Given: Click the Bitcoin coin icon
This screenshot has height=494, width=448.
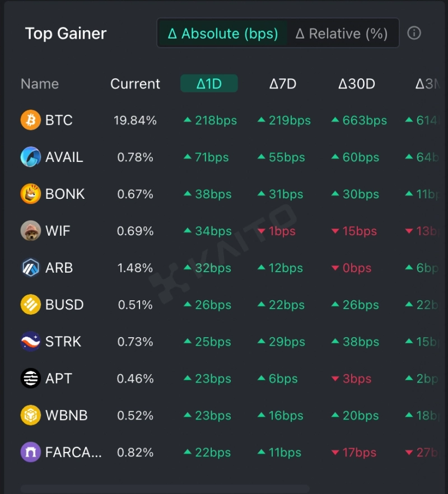Looking at the screenshot, I should click(x=31, y=120).
